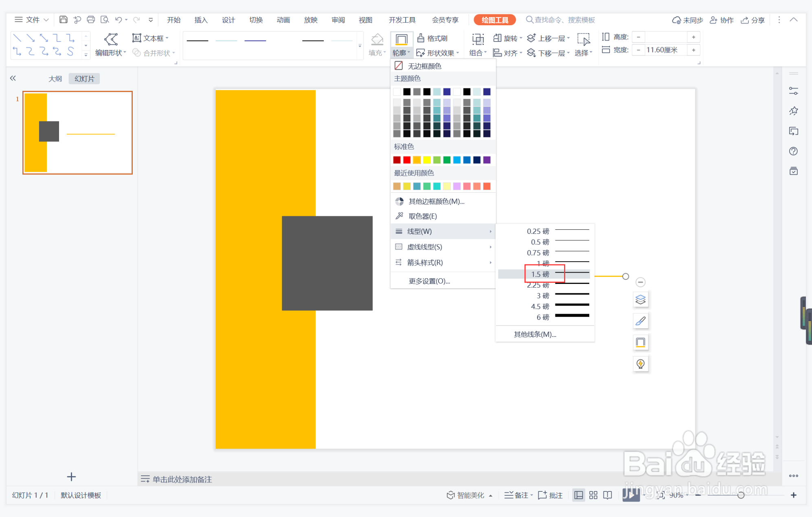Click the print preview icon

pos(105,20)
